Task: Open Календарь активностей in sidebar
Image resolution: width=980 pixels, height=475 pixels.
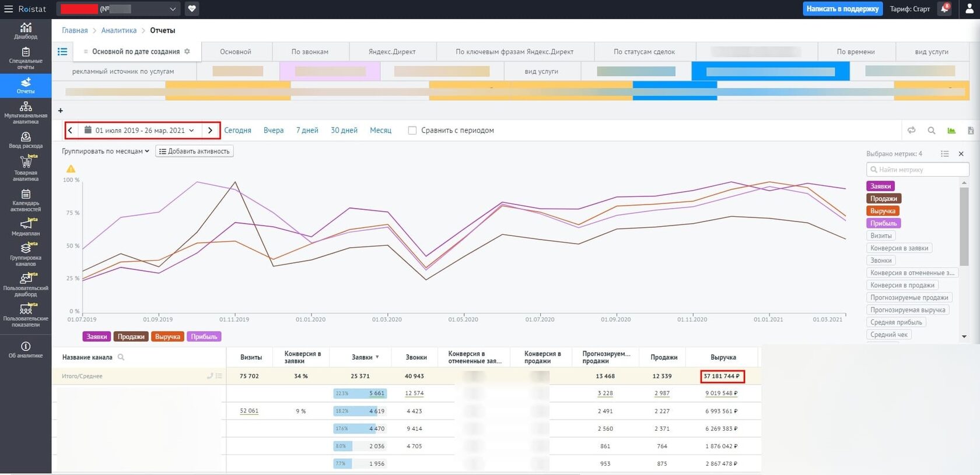Action: click(x=26, y=200)
